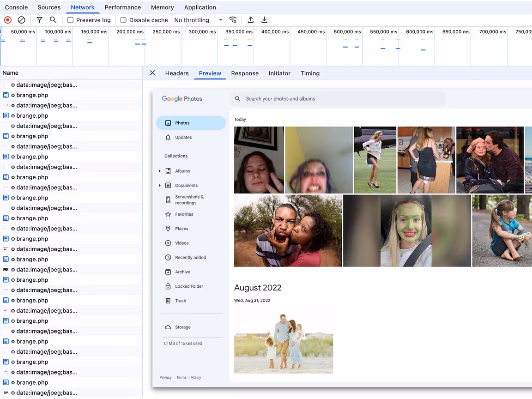Click the red stop recording icon

pyautogui.click(x=8, y=20)
